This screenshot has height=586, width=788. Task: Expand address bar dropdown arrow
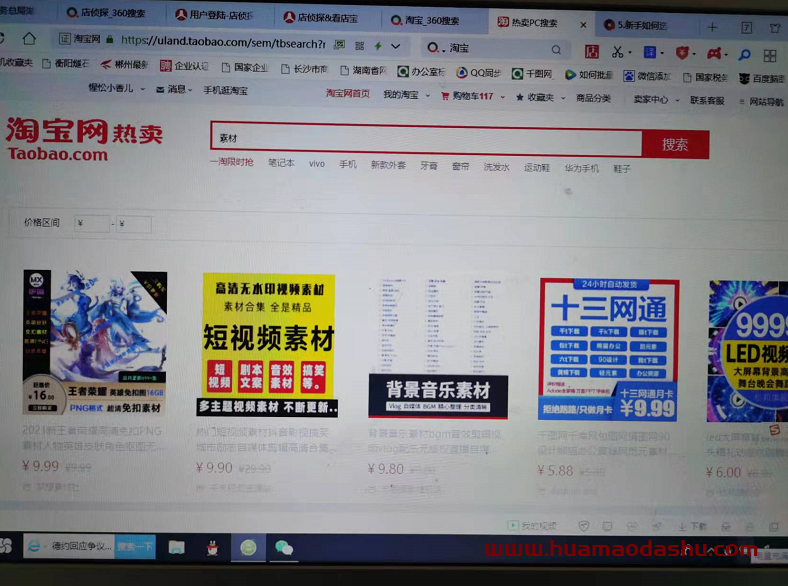click(396, 46)
